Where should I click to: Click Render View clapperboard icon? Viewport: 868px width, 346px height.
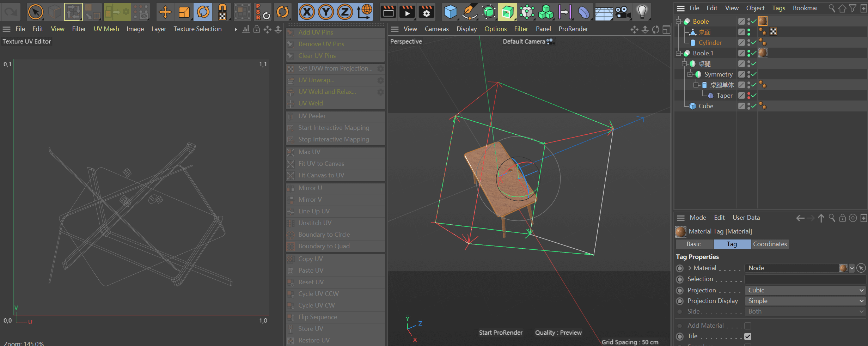pos(388,12)
